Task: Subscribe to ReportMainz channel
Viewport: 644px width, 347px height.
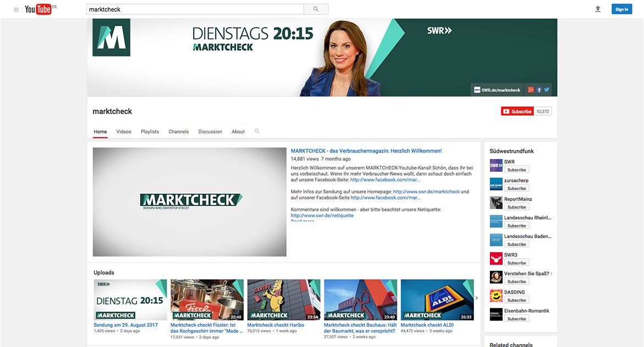Action: 517,207
